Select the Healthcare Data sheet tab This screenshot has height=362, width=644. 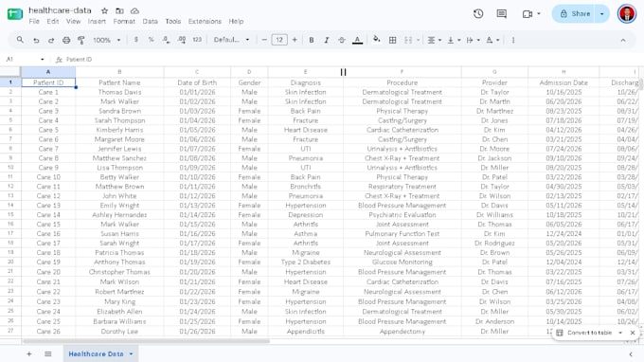(96, 353)
